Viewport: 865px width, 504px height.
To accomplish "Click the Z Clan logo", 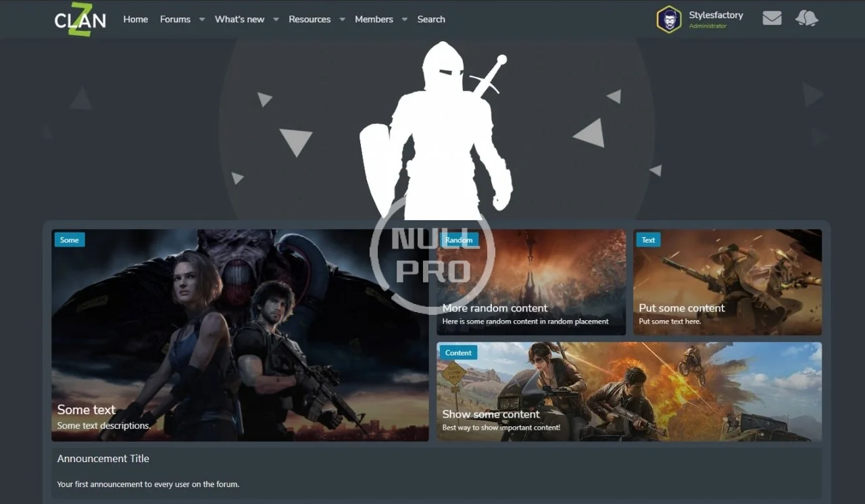I will coord(80,20).
